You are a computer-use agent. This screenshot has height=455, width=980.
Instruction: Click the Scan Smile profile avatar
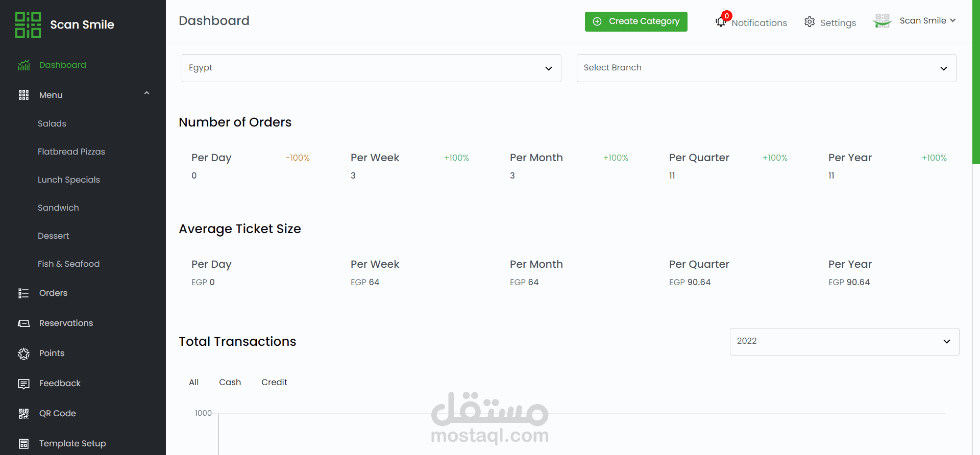882,21
